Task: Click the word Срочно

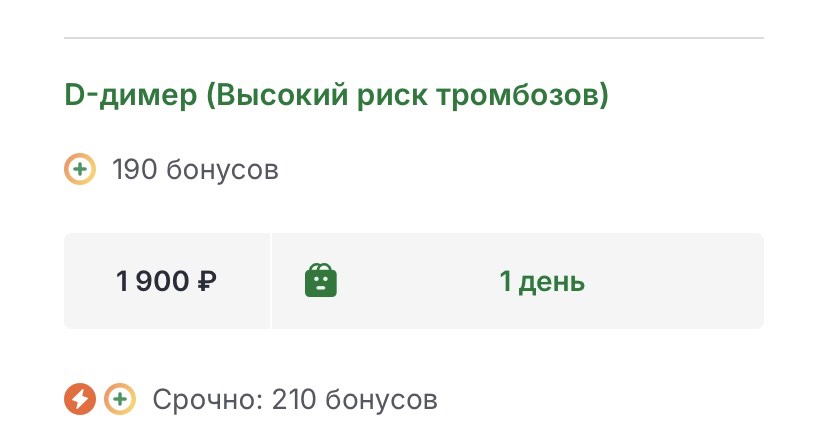Action: coord(205,400)
